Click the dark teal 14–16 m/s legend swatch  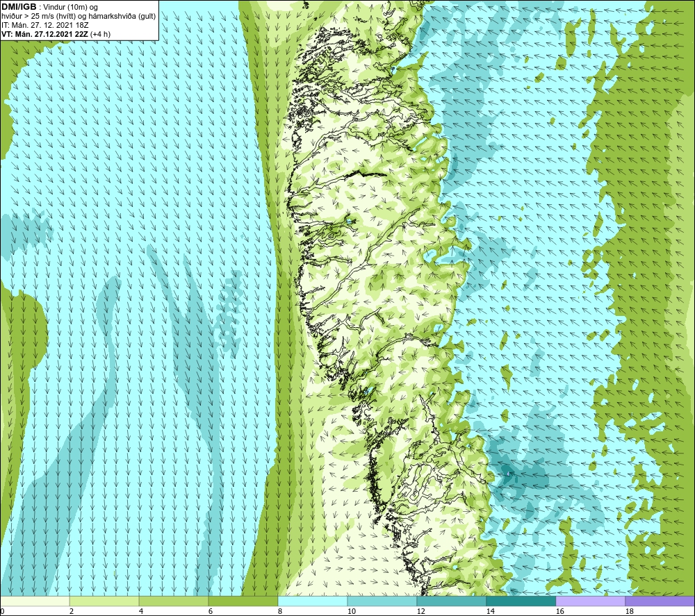pyautogui.click(x=521, y=601)
